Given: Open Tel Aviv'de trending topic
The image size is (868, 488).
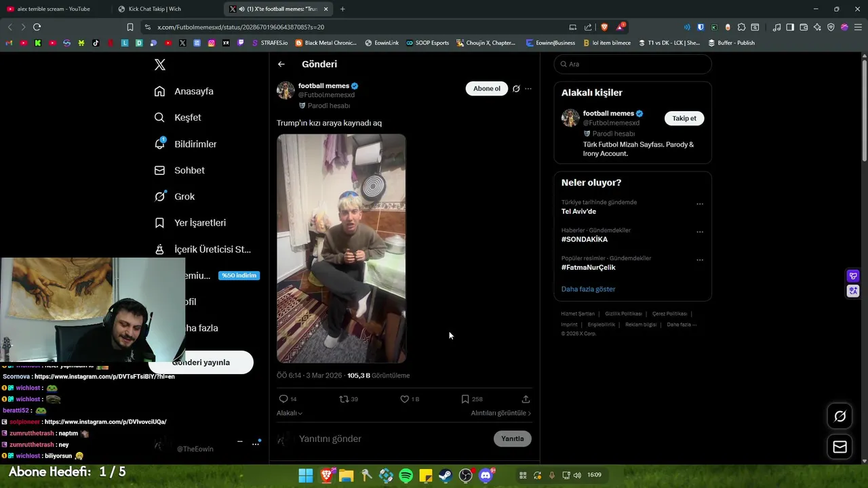Looking at the screenshot, I should tap(578, 211).
